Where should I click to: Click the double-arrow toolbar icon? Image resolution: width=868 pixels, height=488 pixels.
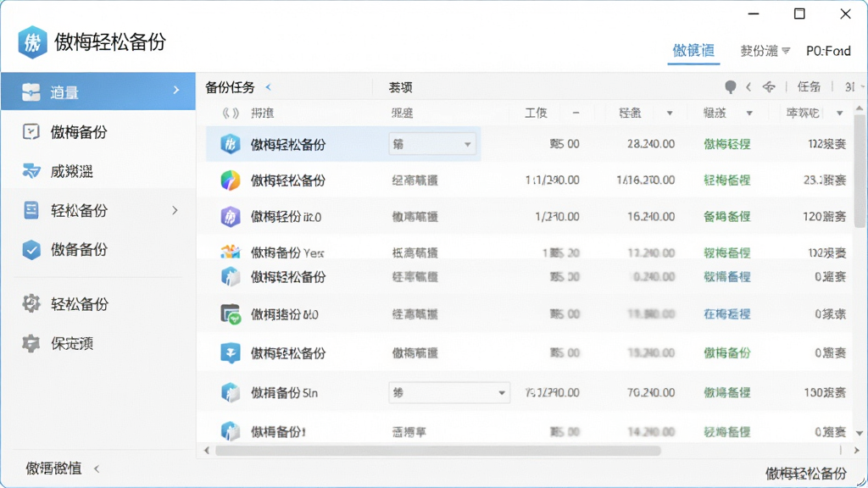click(769, 87)
